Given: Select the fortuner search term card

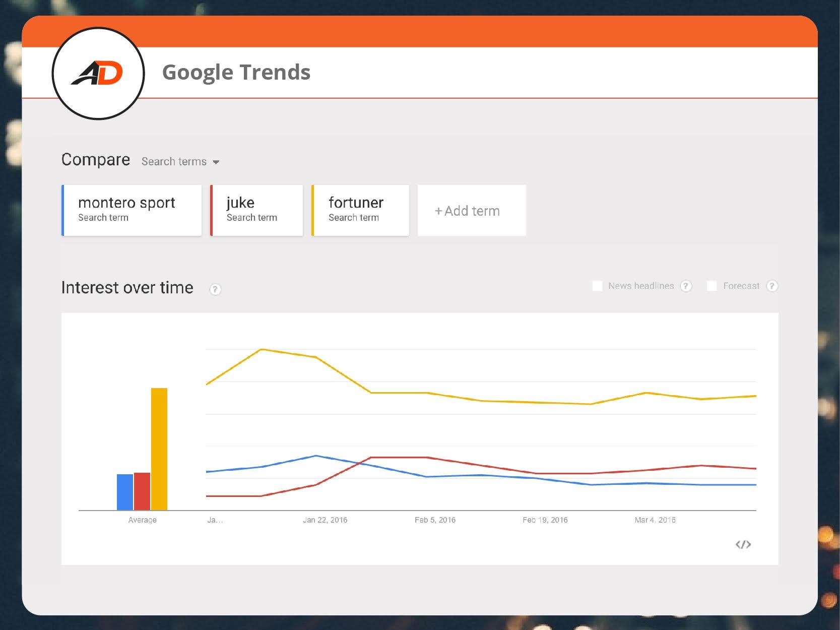Looking at the screenshot, I should tap(360, 210).
